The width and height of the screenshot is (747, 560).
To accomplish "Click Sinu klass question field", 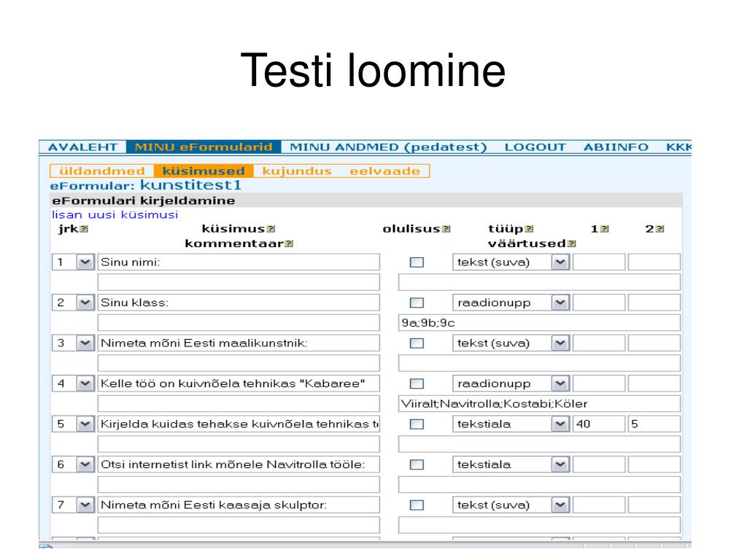I will click(x=239, y=303).
